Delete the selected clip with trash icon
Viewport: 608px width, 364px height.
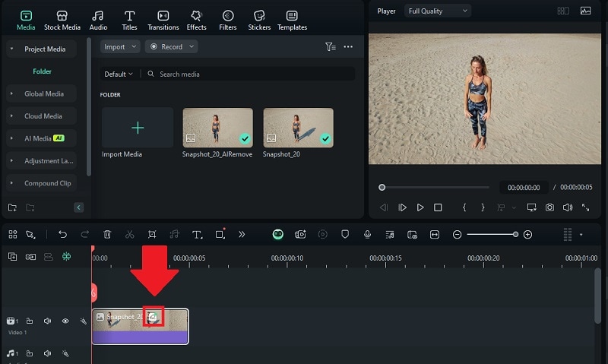107,234
